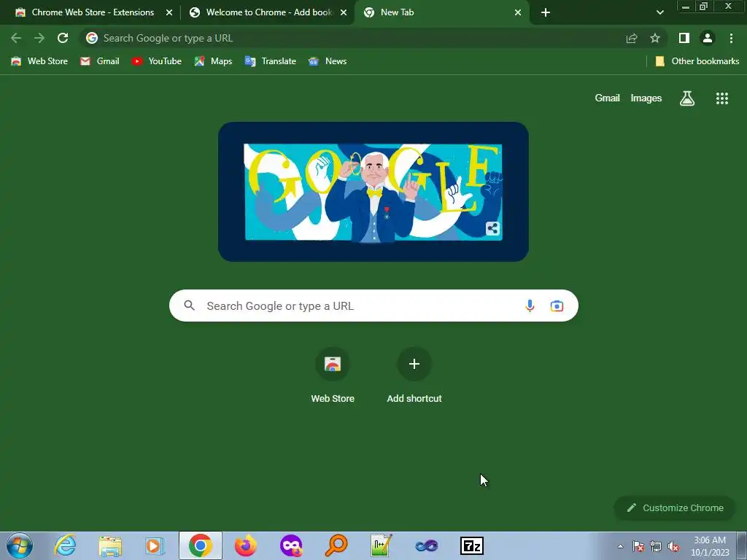Viewport: 747px width, 560px height.
Task: Click the Add shortcut tile
Action: (x=414, y=376)
